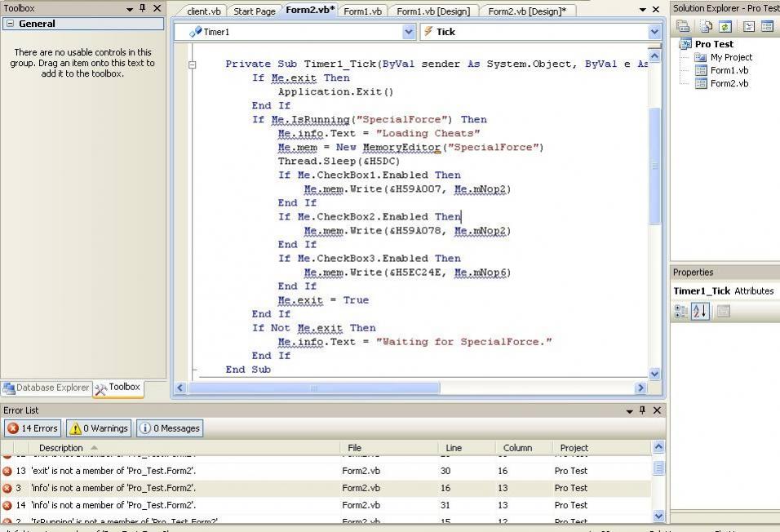Select Form1.vb in Solution Explorer
780x532 pixels.
(x=729, y=70)
